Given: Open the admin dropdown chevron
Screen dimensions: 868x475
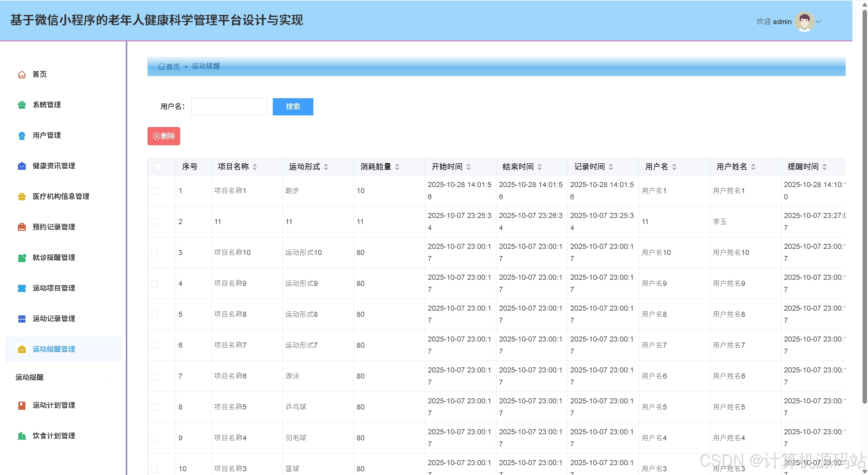Looking at the screenshot, I should tap(818, 22).
